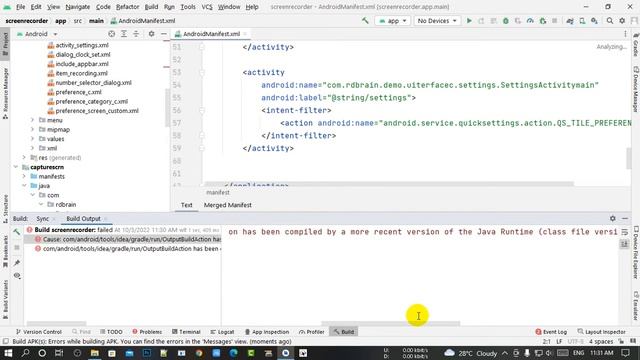The width and height of the screenshot is (640, 360).
Task: Click the rebuild hammer in Build panel
Action: tap(17, 232)
